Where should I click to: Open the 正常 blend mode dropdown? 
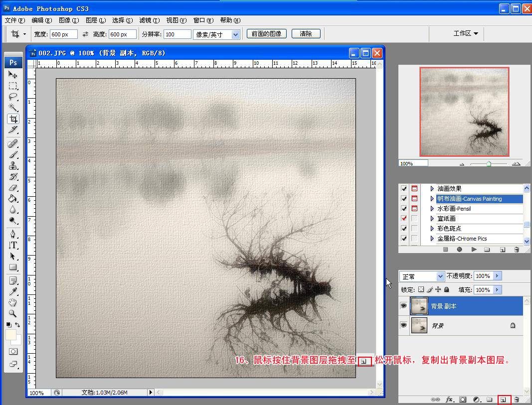tap(440, 276)
